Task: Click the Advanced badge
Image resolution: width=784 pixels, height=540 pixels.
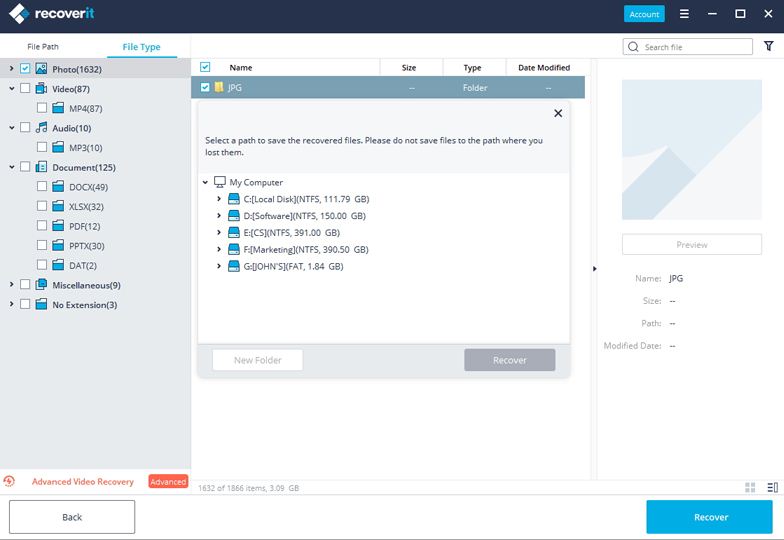Action: 168,482
